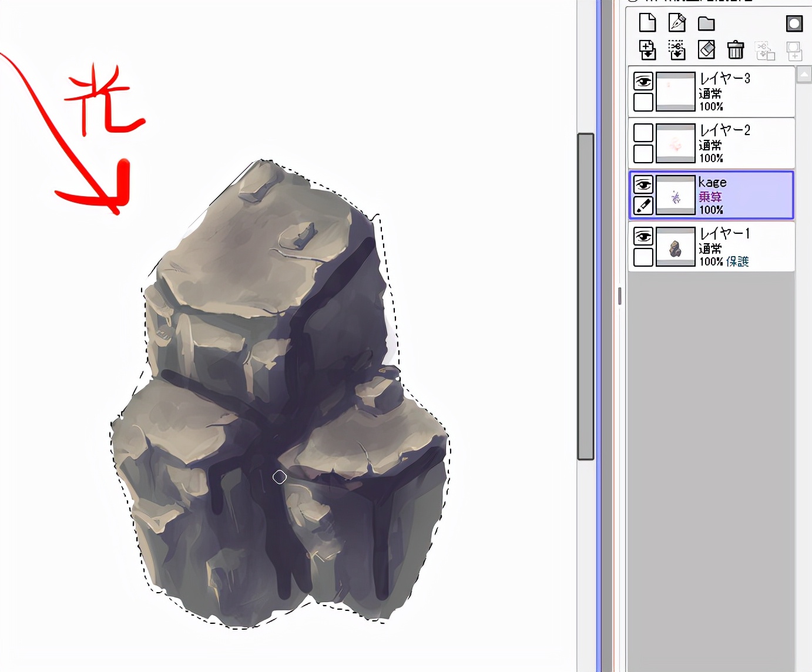Select the レイヤー2 layer name
Viewport: 812px width, 672px height.
[724, 130]
